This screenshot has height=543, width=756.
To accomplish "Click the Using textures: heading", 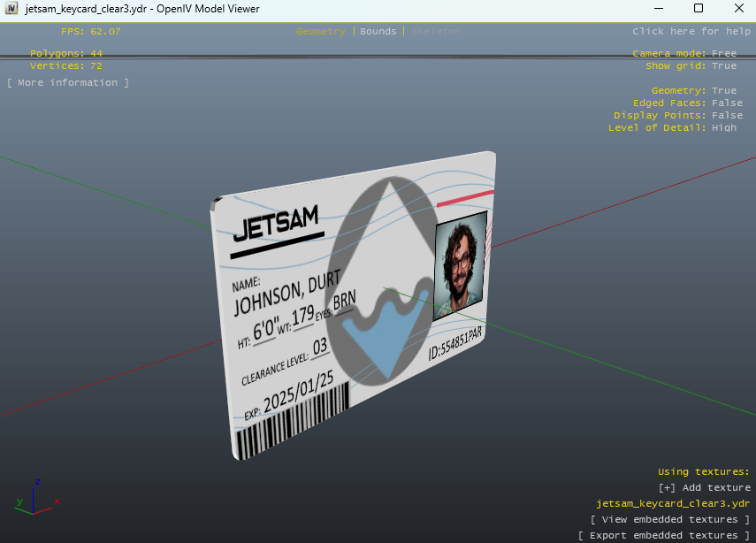I will click(704, 471).
